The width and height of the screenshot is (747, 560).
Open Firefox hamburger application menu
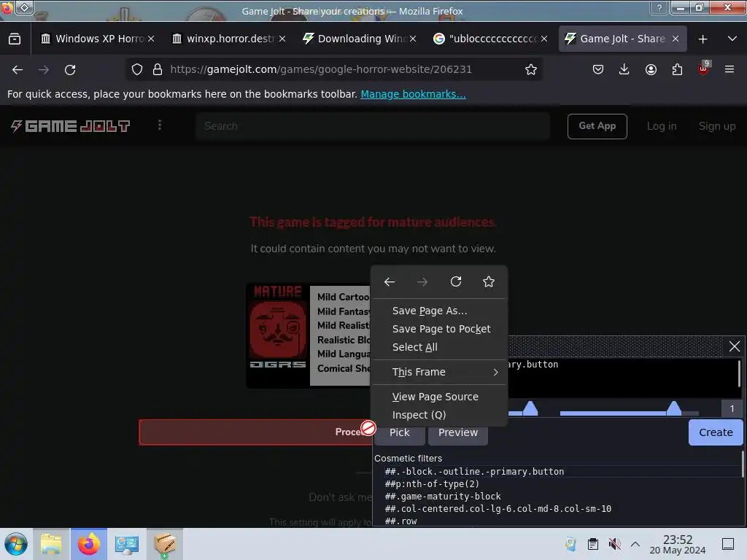tap(729, 69)
